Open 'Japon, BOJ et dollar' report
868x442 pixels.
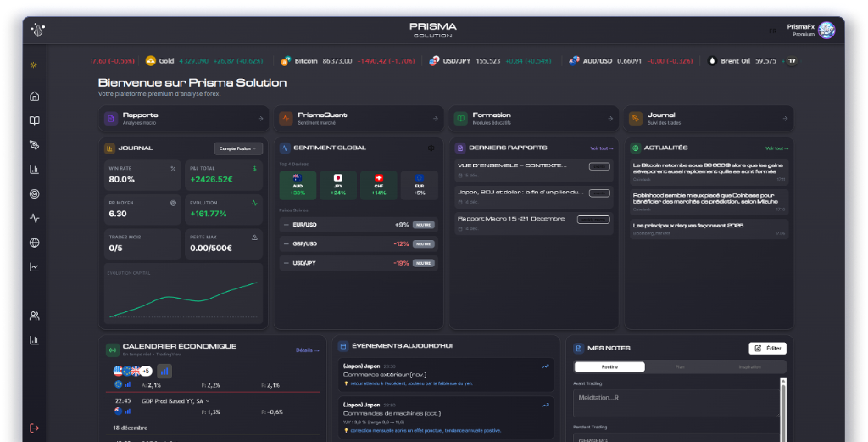[534, 197]
